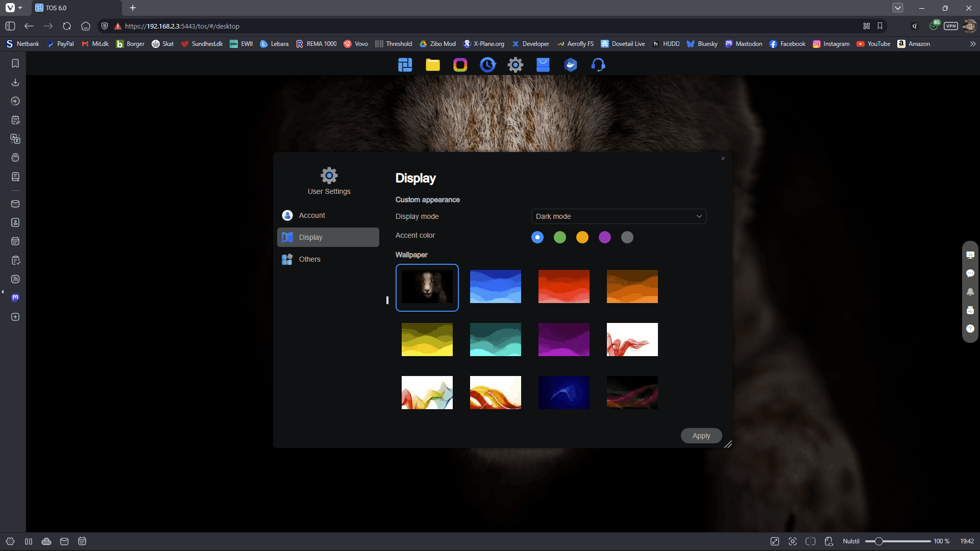Select the purple accent color

point(604,237)
